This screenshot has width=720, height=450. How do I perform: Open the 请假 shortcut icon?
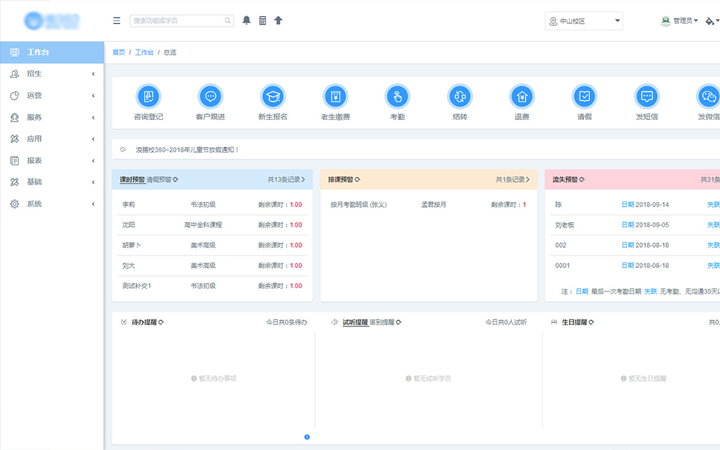[x=585, y=96]
